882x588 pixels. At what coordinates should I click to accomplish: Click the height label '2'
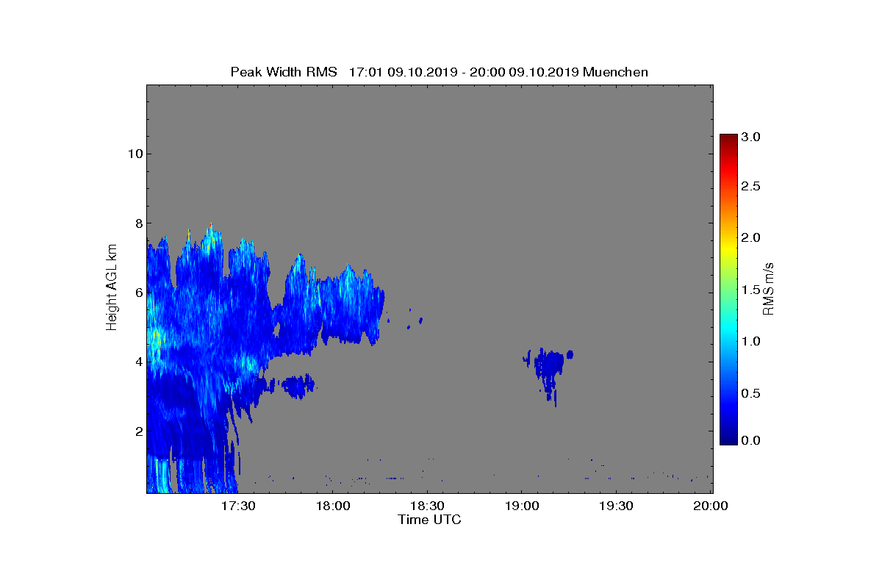pyautogui.click(x=137, y=431)
